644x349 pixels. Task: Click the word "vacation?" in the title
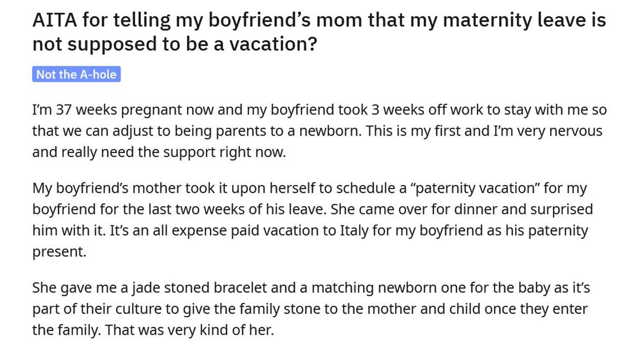tap(277, 44)
